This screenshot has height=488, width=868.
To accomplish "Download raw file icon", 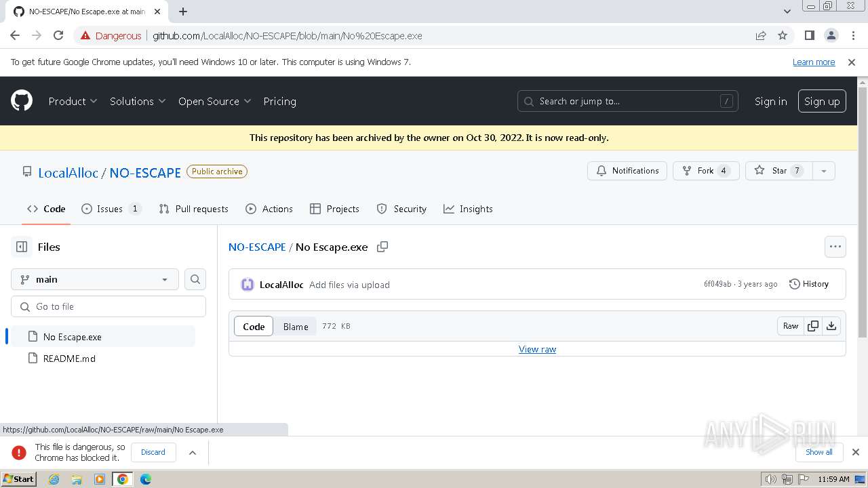I will click(x=831, y=326).
